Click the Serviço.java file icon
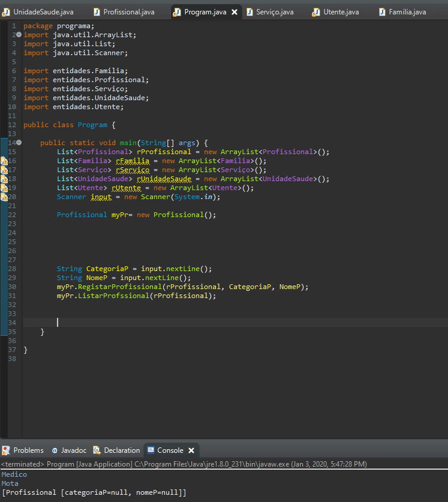Image resolution: width=448 pixels, height=502 pixels. coord(249,12)
